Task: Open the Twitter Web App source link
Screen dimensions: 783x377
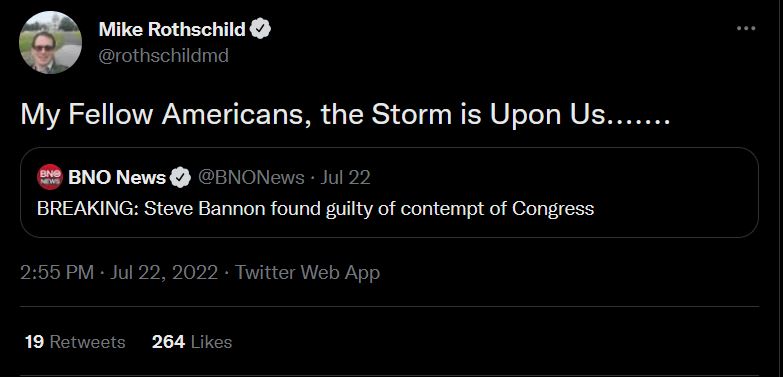Action: point(307,273)
